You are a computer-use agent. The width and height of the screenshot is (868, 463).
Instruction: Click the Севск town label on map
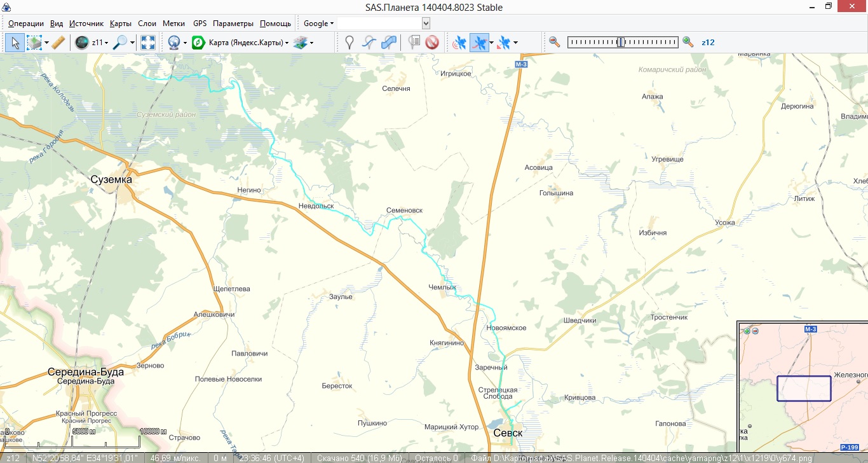tap(508, 433)
